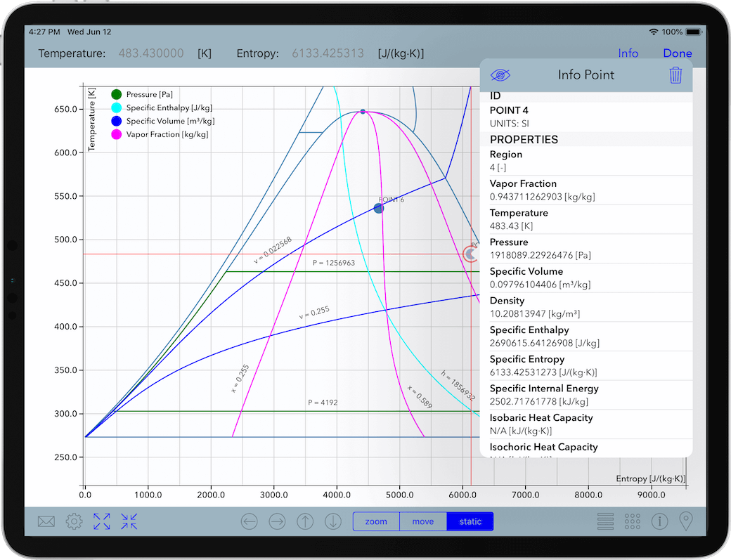Screen dimensions: 731x560
Task: Pan chart right with right arrow
Action: (278, 521)
